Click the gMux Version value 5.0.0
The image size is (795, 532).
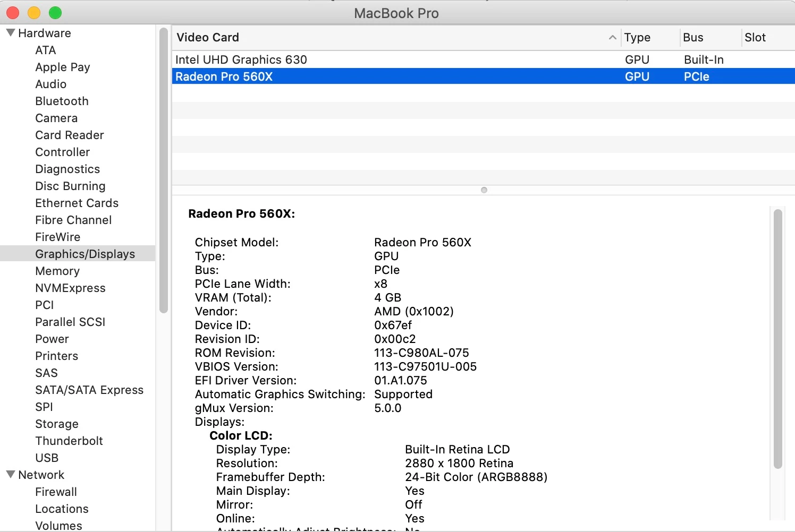click(388, 408)
